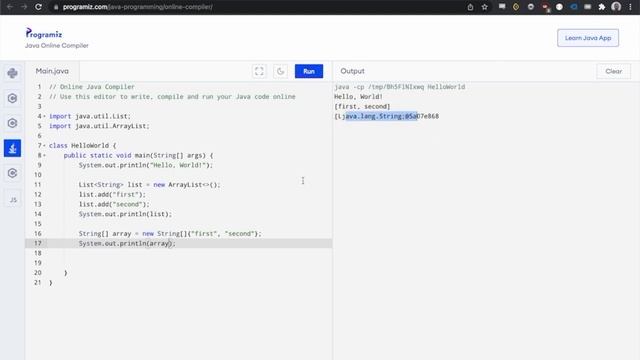Image resolution: width=640 pixels, height=360 pixels.
Task: Click the '// Use this editor' comment line
Action: 172,97
